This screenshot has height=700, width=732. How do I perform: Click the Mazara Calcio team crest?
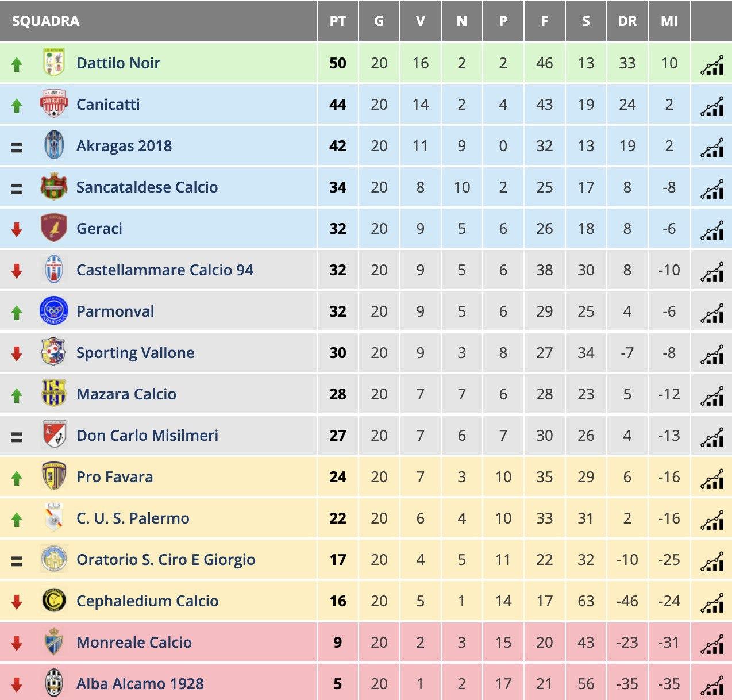tap(54, 393)
